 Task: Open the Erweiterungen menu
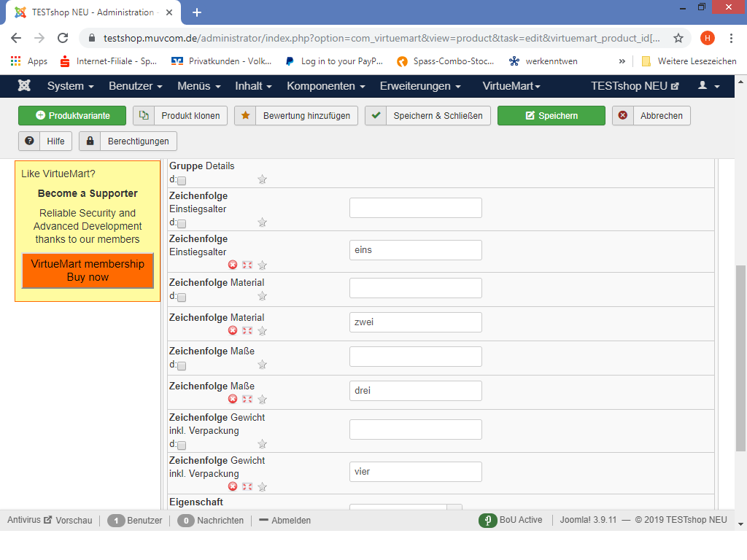(420, 86)
